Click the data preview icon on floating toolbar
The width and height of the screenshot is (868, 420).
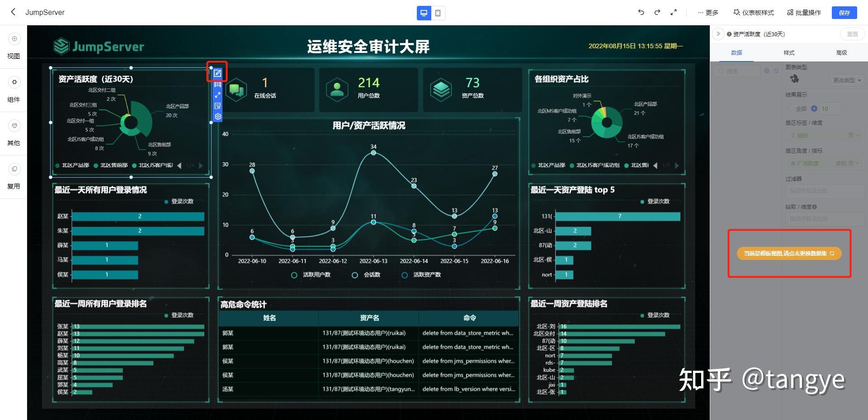(x=218, y=106)
